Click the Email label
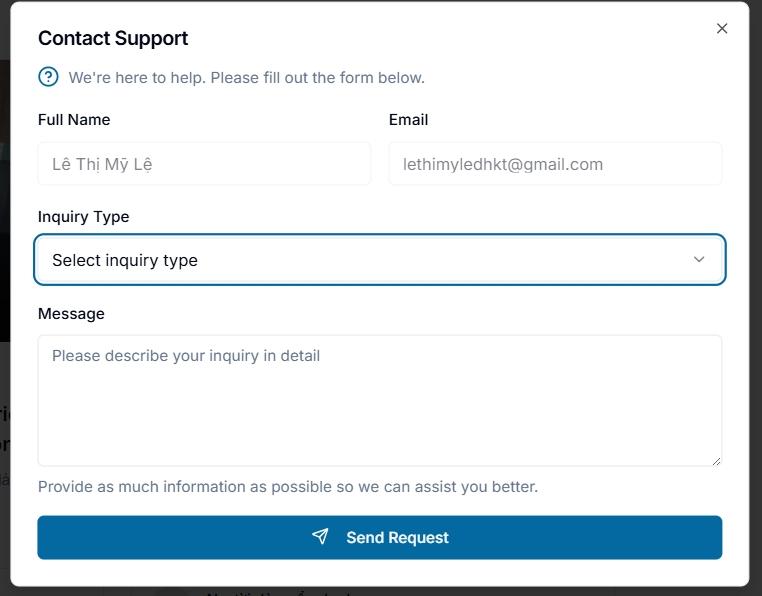Screen dimensions: 762x596 [x=408, y=120]
